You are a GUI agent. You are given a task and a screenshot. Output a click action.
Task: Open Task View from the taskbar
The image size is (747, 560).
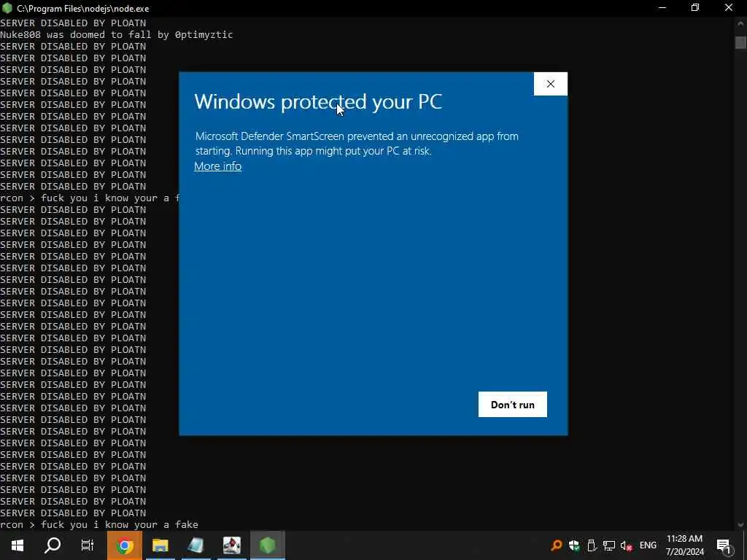click(88, 545)
